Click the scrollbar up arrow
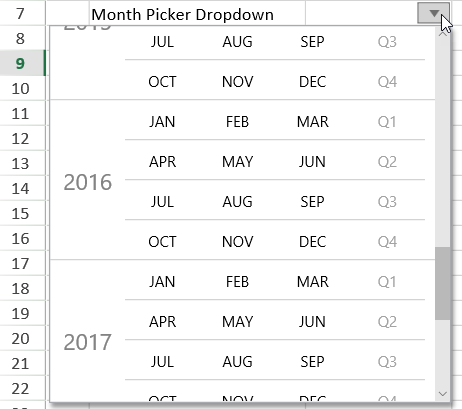Image resolution: width=462 pixels, height=409 pixels. click(x=443, y=33)
